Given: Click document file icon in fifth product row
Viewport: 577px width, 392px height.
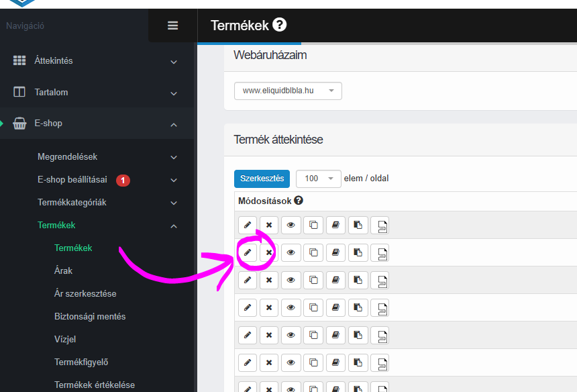Looking at the screenshot, I should click(380, 336).
